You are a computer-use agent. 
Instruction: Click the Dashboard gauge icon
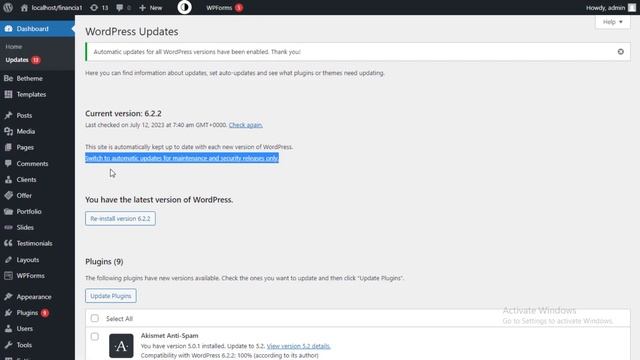click(x=9, y=29)
